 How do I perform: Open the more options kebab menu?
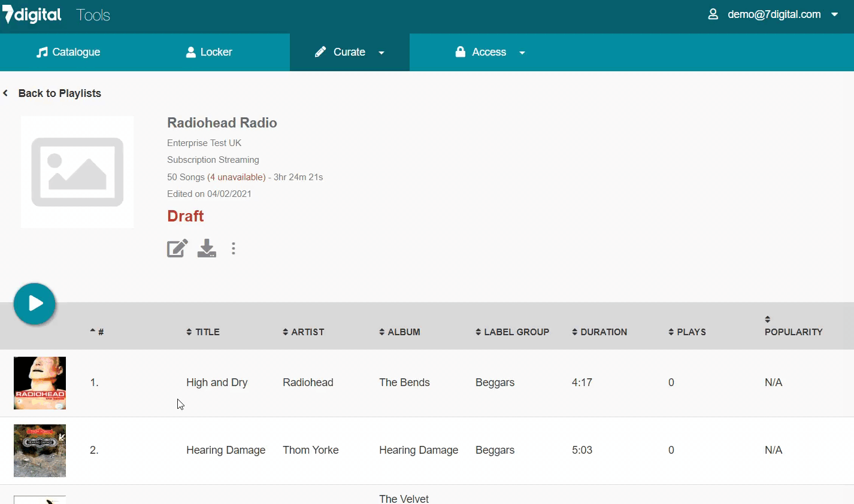coord(234,248)
